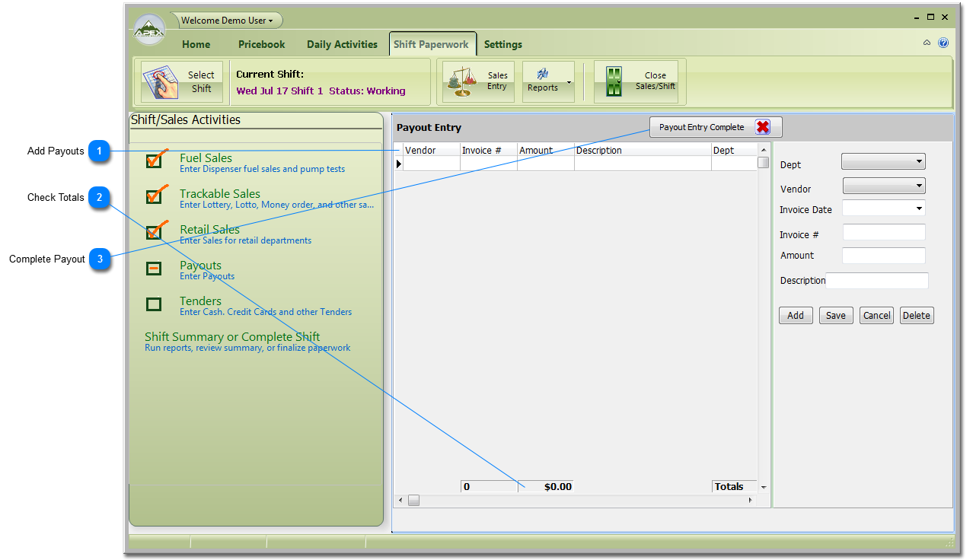Open the Daily Activities tab
This screenshot has height=560, width=973.
(x=342, y=44)
